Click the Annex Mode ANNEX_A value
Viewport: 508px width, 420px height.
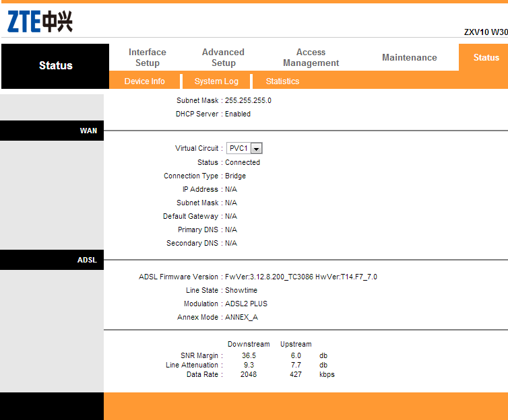(241, 318)
